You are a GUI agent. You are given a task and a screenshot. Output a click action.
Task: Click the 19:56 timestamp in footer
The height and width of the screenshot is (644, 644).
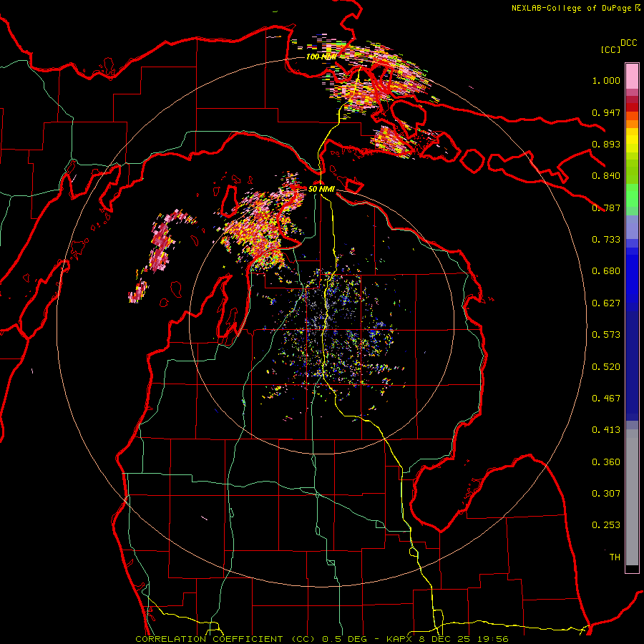click(x=494, y=639)
